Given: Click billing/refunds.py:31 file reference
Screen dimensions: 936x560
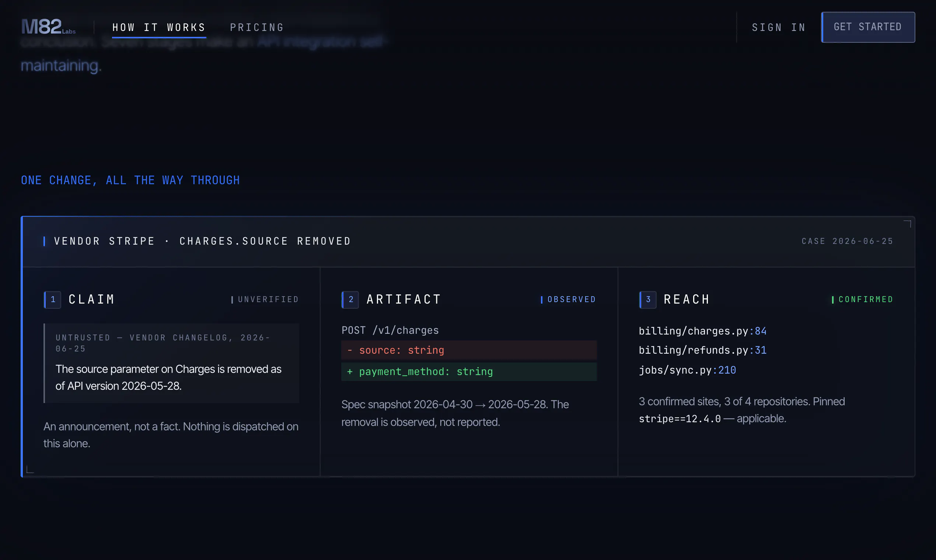Looking at the screenshot, I should coord(702,350).
